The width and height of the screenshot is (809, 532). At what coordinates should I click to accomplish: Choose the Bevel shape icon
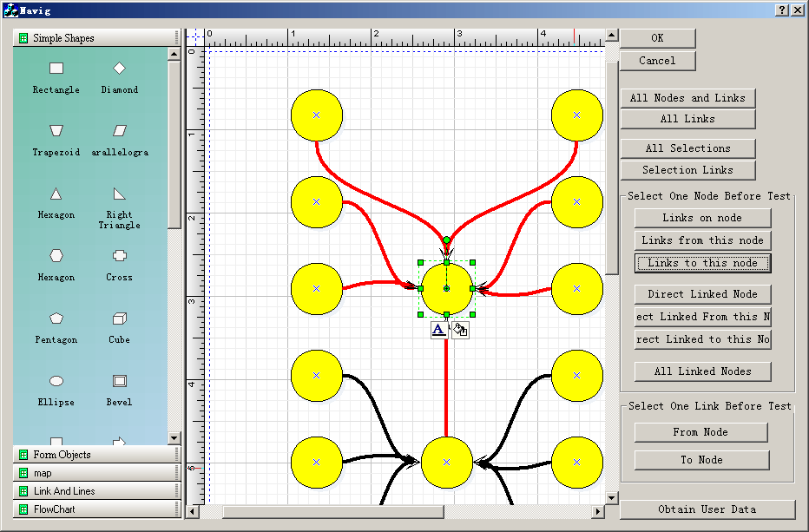[119, 381]
